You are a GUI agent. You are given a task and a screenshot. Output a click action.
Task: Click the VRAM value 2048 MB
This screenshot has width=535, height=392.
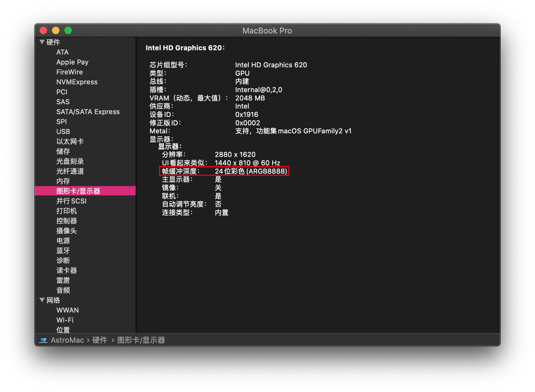point(250,98)
